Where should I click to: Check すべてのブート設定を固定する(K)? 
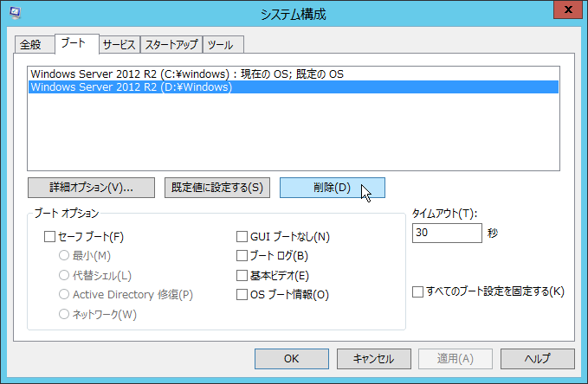pos(417,291)
